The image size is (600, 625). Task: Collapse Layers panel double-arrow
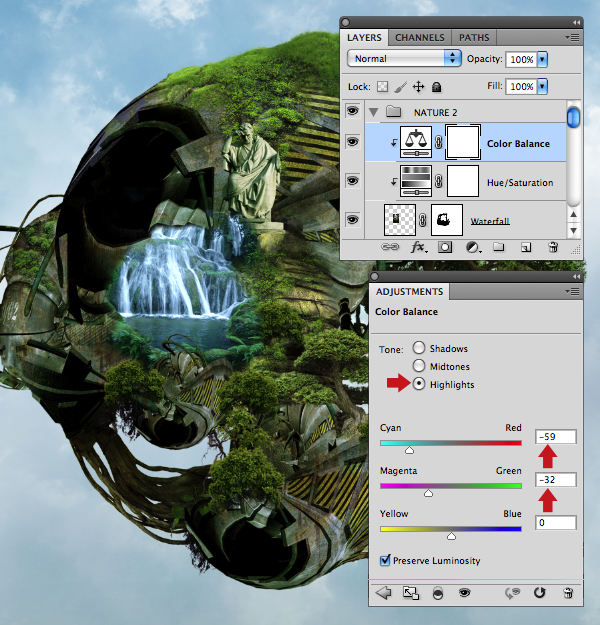point(576,23)
